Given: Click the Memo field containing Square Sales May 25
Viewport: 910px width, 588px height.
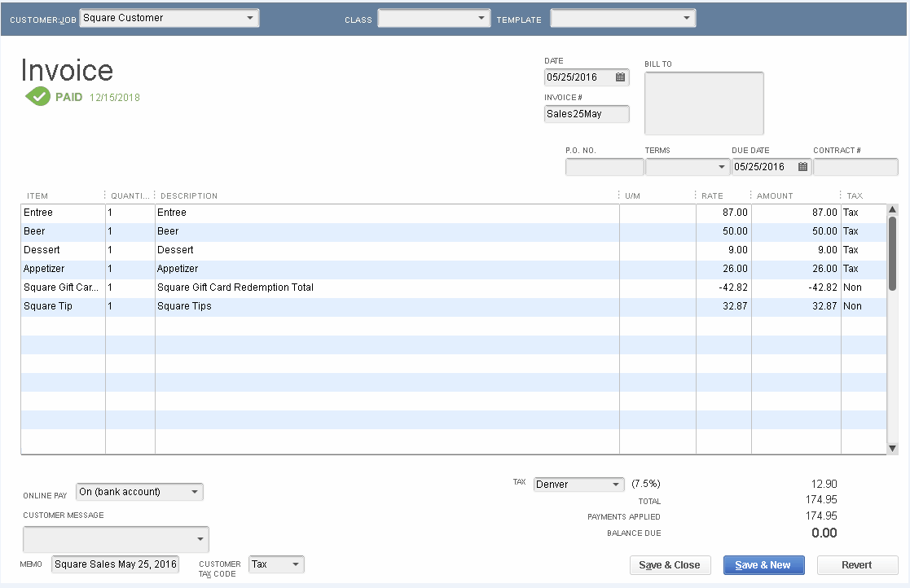Looking at the screenshot, I should point(114,563).
